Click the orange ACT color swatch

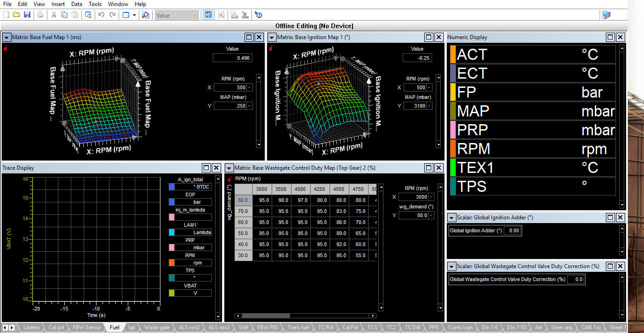(x=453, y=54)
